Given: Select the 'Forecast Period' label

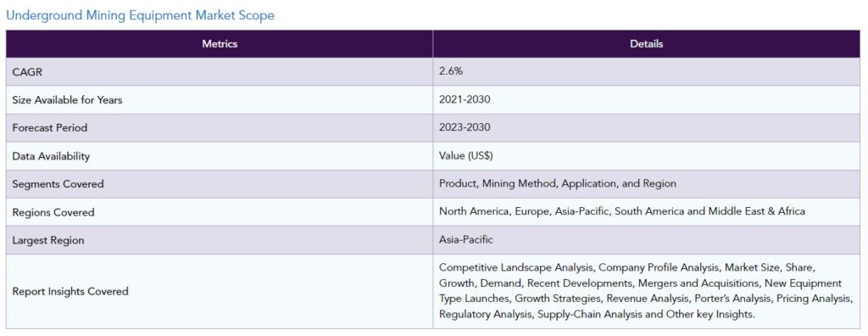Looking at the screenshot, I should click(x=50, y=128).
